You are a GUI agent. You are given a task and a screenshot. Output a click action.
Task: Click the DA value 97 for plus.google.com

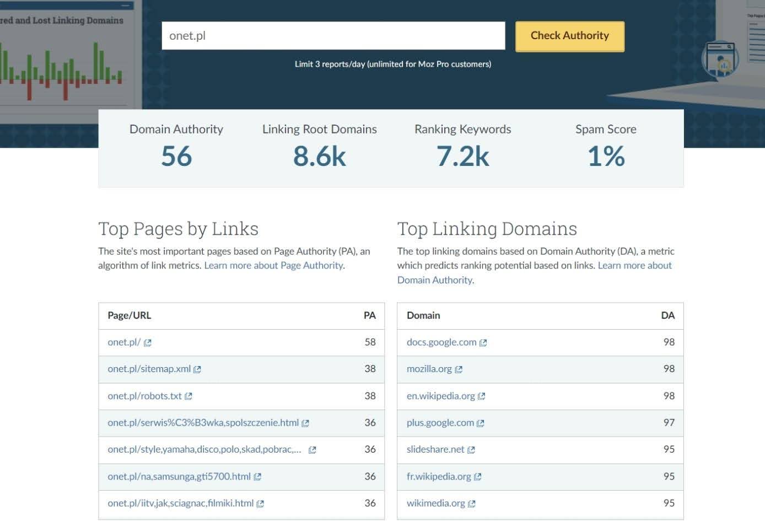pyautogui.click(x=669, y=423)
